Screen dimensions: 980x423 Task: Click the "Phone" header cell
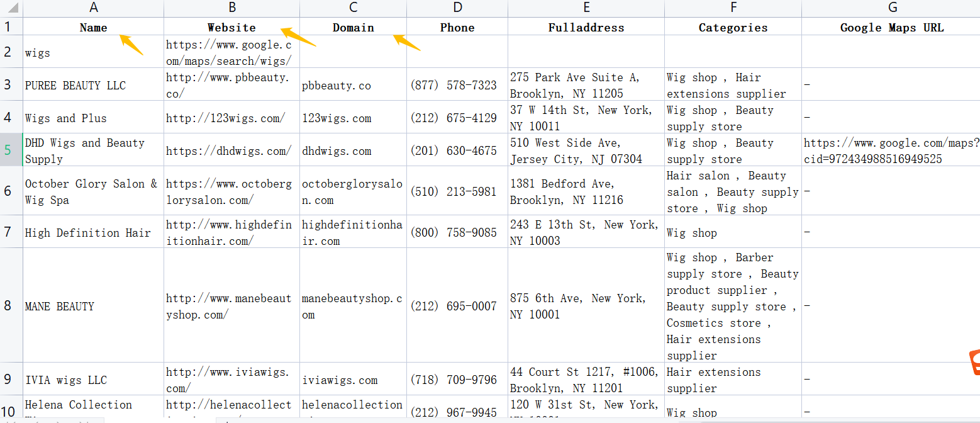coord(457,26)
